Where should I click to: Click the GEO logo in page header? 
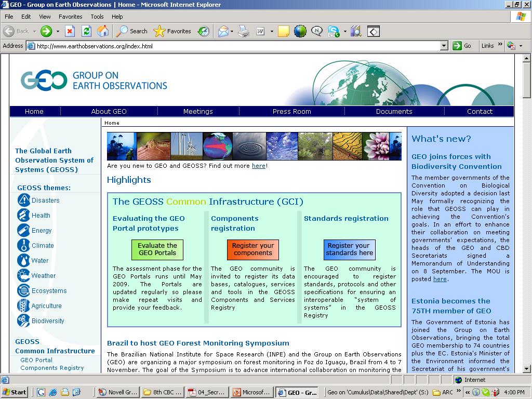(x=44, y=81)
